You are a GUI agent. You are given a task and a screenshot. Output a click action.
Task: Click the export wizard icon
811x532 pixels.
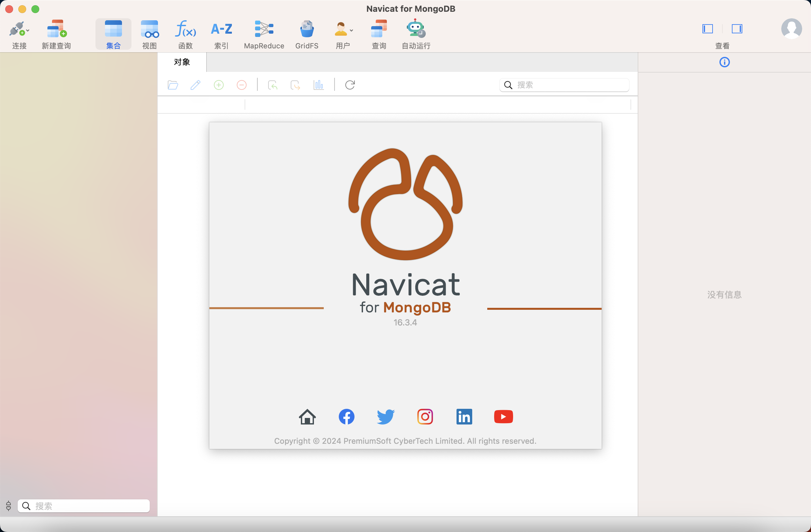coord(295,85)
